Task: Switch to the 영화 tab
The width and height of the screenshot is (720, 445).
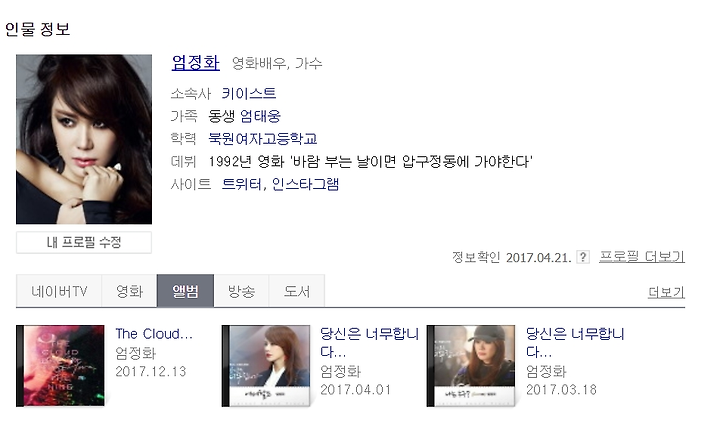Action: click(129, 291)
